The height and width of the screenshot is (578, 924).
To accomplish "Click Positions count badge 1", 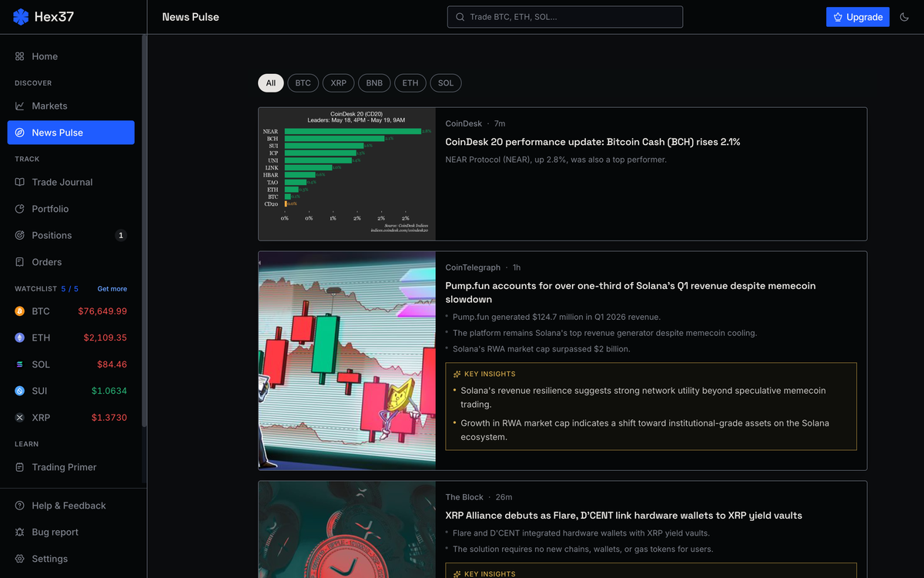I will (121, 235).
